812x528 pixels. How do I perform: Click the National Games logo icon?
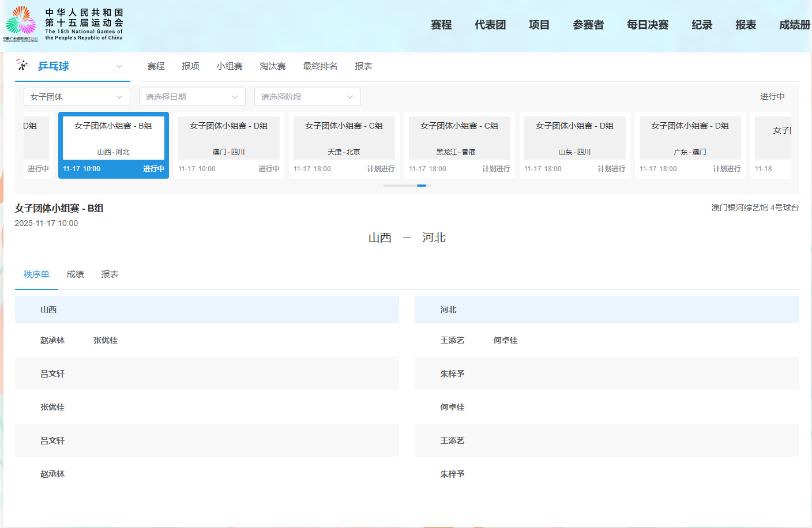[x=21, y=23]
